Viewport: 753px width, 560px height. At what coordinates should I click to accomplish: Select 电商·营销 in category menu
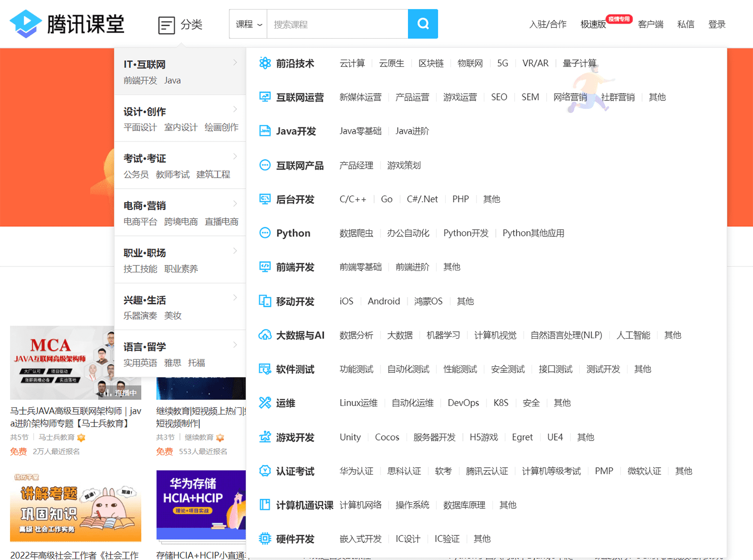click(145, 206)
